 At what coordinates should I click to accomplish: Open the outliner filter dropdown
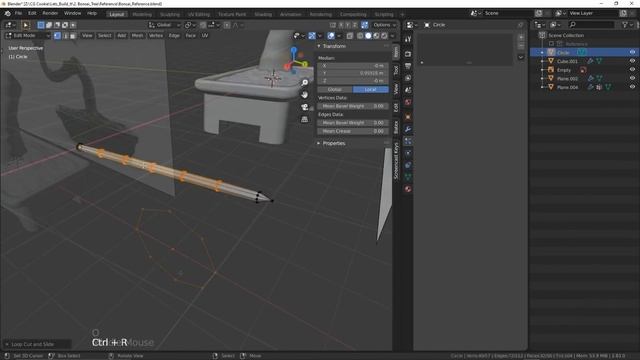pos(627,25)
